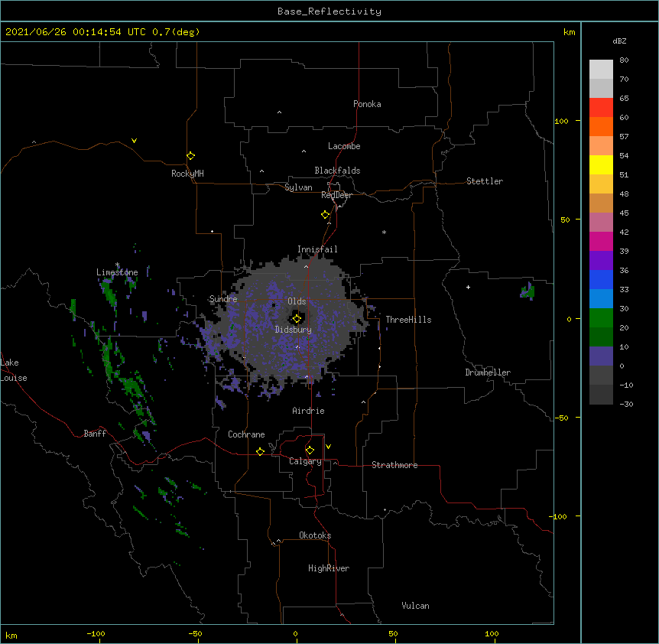Screen dimensions: 659x644
Task: Select the bright yellow 51–54 dBZ legend swatch
Action: (601, 164)
